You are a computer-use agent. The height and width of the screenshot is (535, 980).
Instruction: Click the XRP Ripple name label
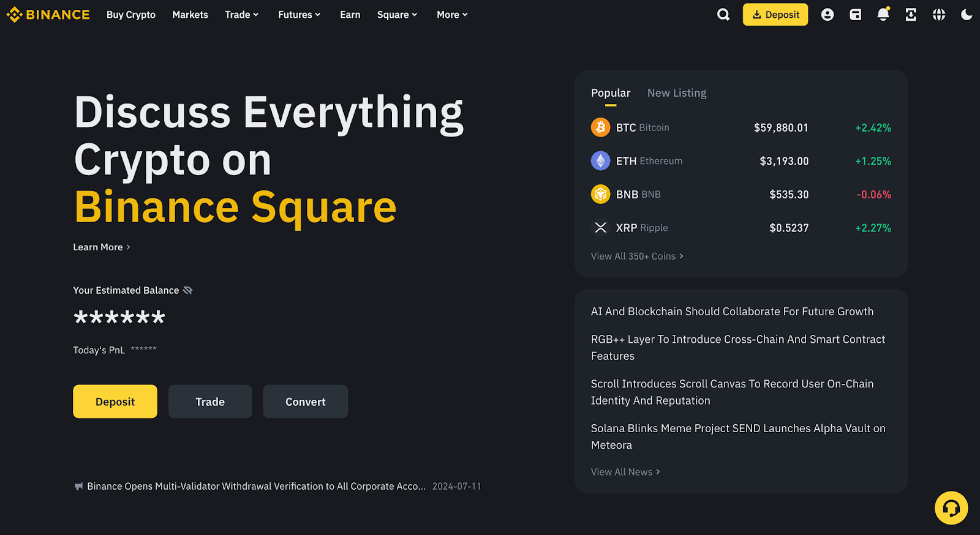point(642,228)
